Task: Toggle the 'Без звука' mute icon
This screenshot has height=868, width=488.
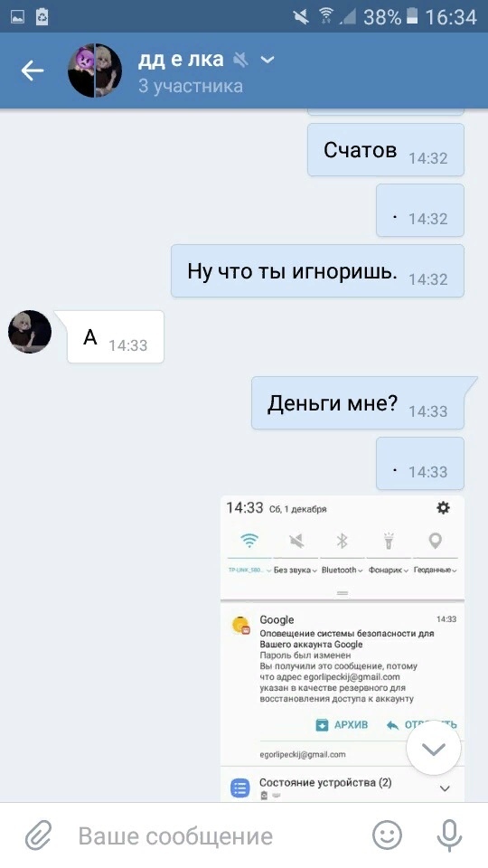Action: [296, 541]
